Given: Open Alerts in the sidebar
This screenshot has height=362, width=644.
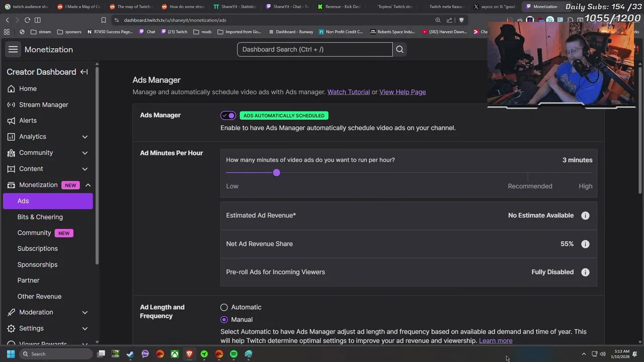Looking at the screenshot, I should [28, 121].
